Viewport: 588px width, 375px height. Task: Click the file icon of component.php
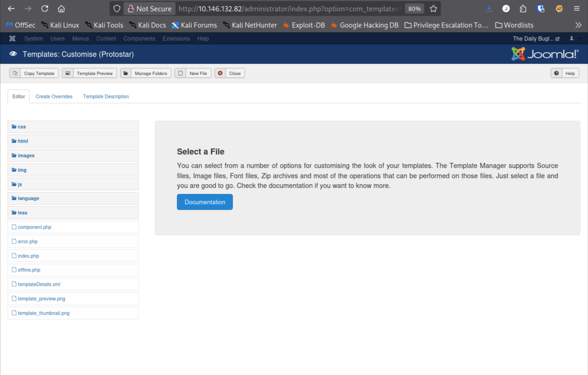pos(14,227)
